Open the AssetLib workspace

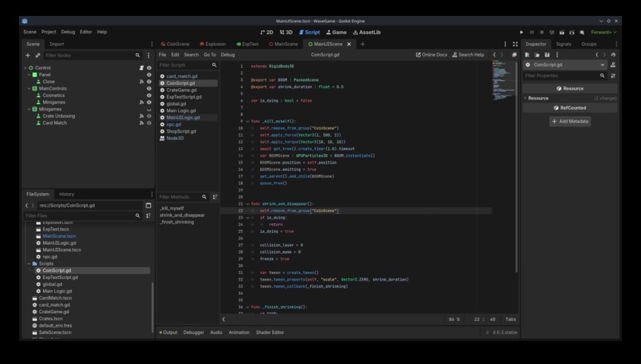pos(367,33)
